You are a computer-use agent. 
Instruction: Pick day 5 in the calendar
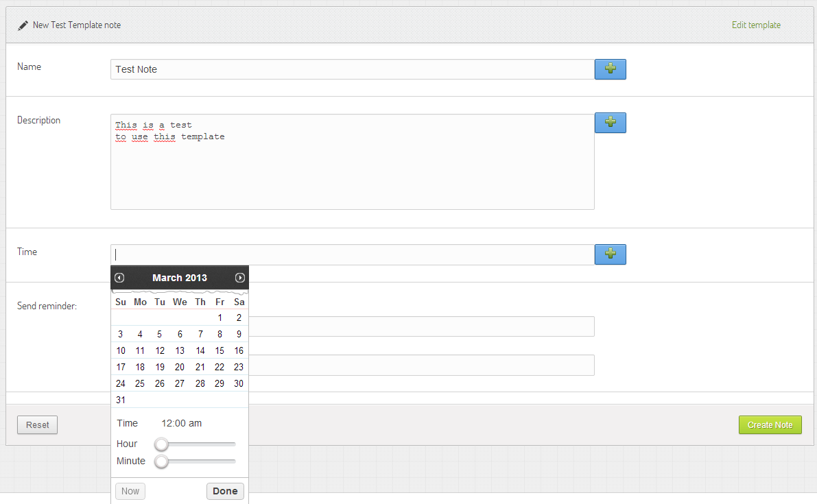[159, 334]
